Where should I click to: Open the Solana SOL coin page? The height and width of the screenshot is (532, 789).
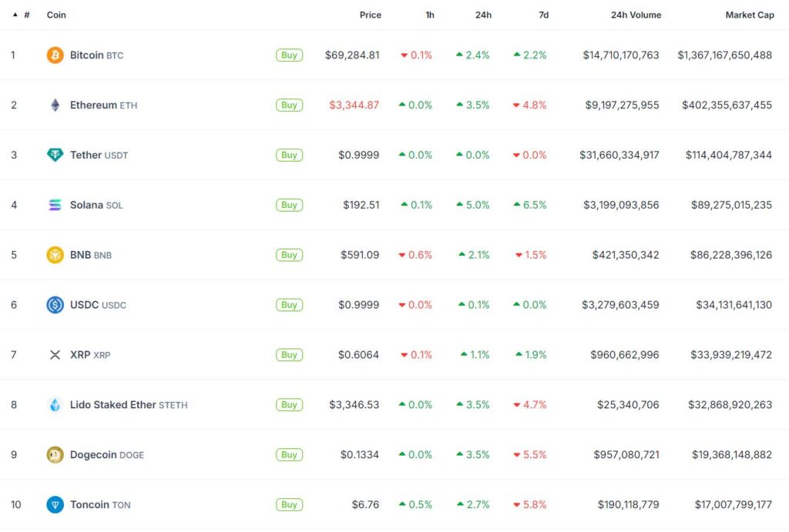pos(96,205)
